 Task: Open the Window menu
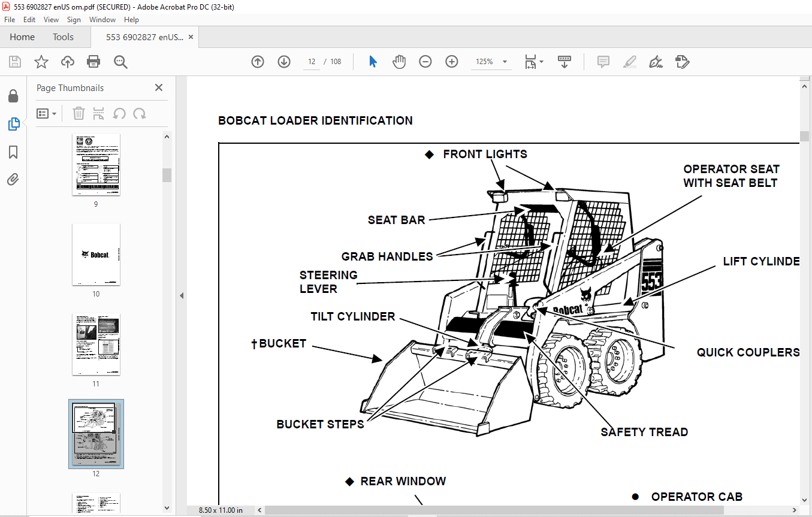click(102, 20)
